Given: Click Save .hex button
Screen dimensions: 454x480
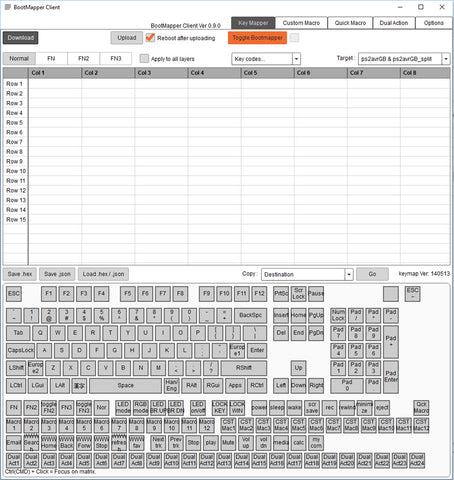Looking at the screenshot, I should tap(20, 274).
